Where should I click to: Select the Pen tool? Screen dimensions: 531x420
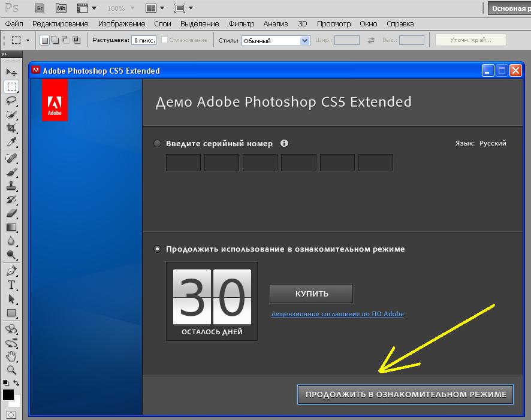point(11,271)
